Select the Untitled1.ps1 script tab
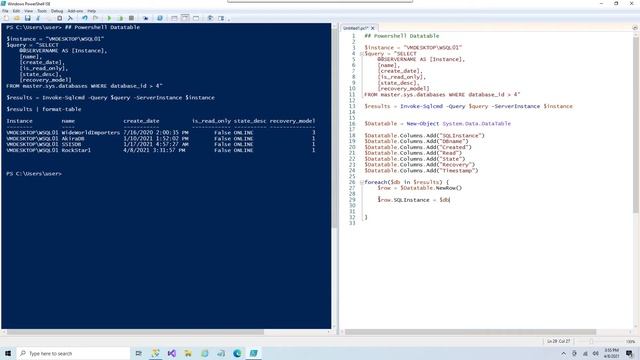Viewport: 640px width, 360px height. tap(356, 28)
